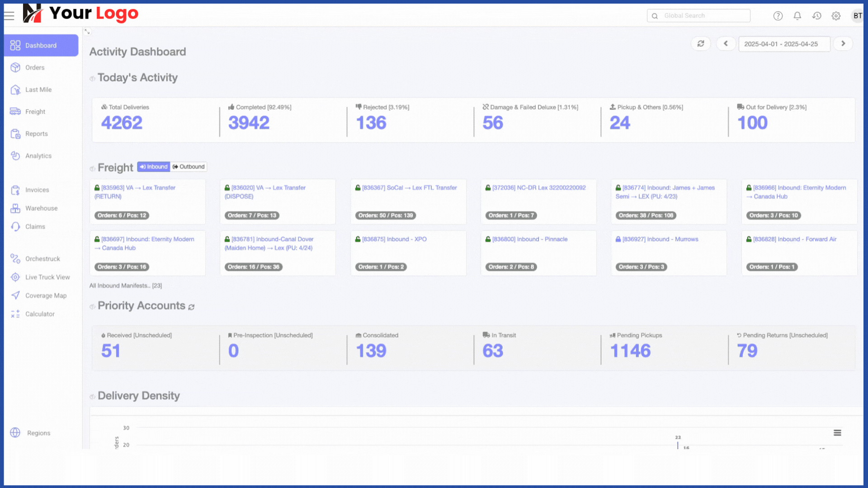Click into the Global Search field

(698, 16)
